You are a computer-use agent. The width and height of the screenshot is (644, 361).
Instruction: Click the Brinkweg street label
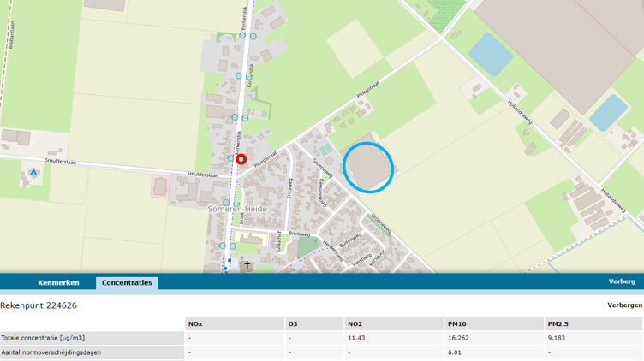[300, 234]
